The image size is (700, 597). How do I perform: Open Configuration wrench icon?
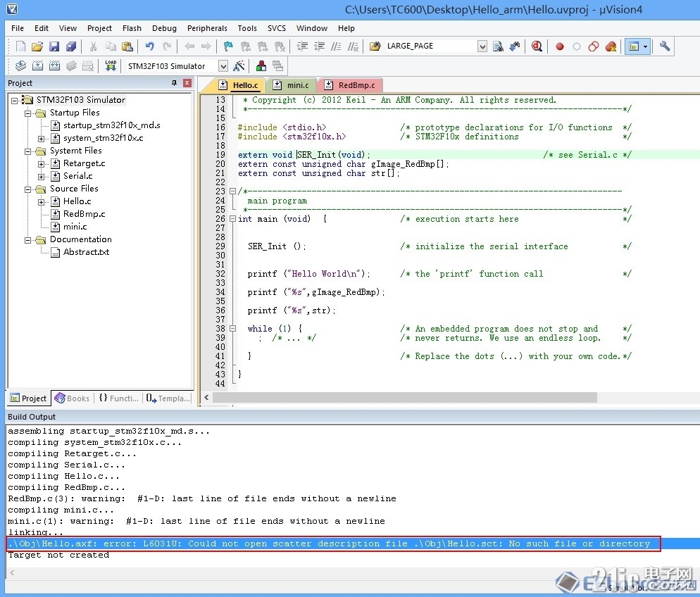coord(664,46)
